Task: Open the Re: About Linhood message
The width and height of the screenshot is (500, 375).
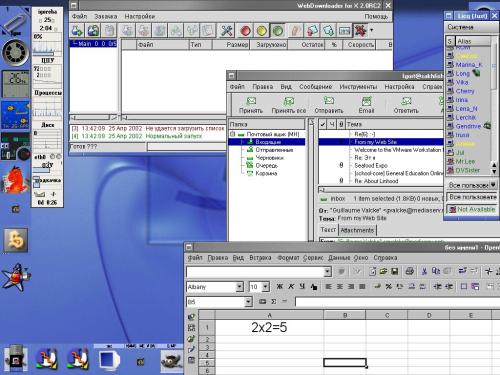Action: [x=376, y=181]
